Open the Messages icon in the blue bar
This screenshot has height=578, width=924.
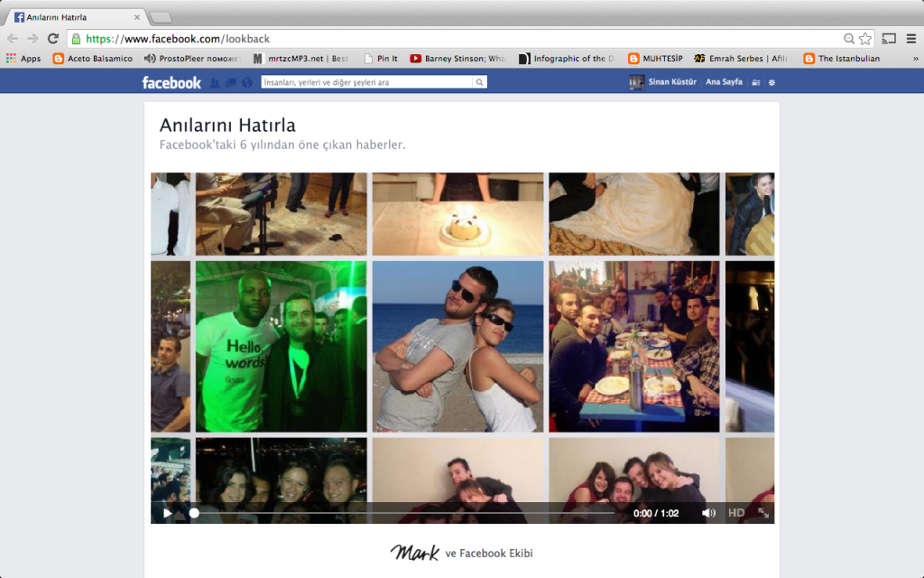coord(230,81)
